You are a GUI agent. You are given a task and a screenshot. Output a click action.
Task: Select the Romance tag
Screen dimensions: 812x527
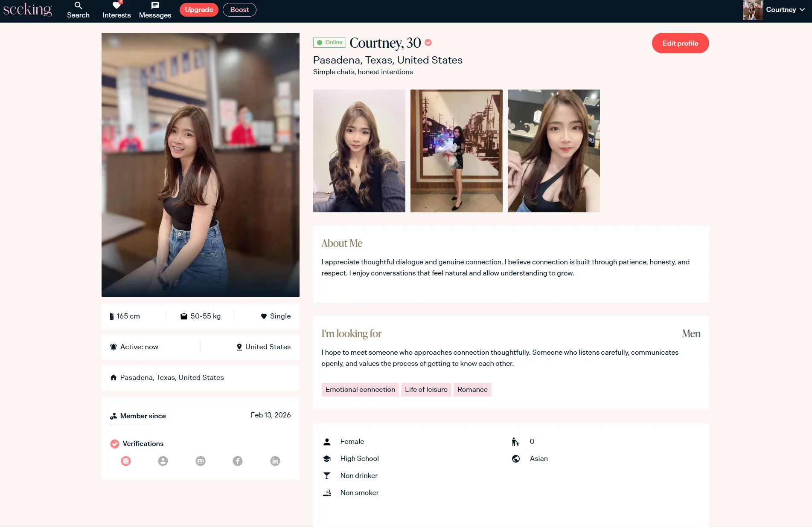click(472, 390)
